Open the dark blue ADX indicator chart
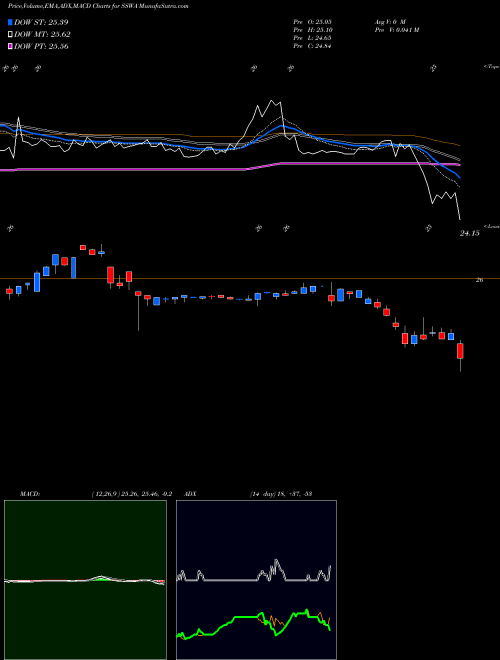This screenshot has height=660, width=500. 256,580
